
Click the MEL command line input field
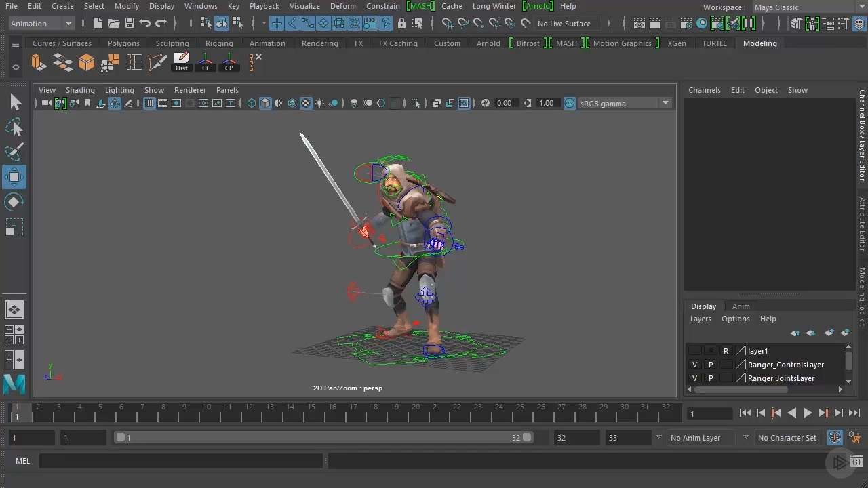tap(181, 461)
